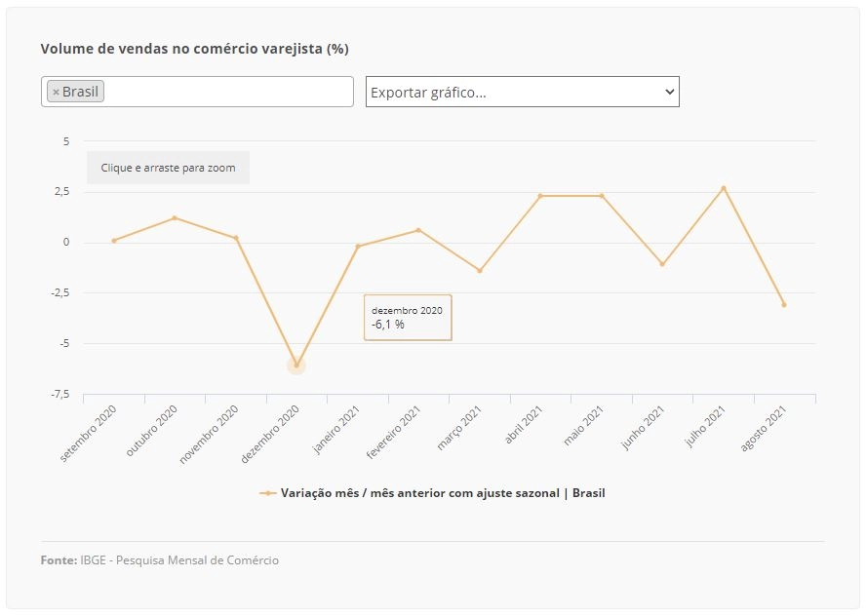Select the abril 2021 data point
867x616 pixels.
point(540,196)
